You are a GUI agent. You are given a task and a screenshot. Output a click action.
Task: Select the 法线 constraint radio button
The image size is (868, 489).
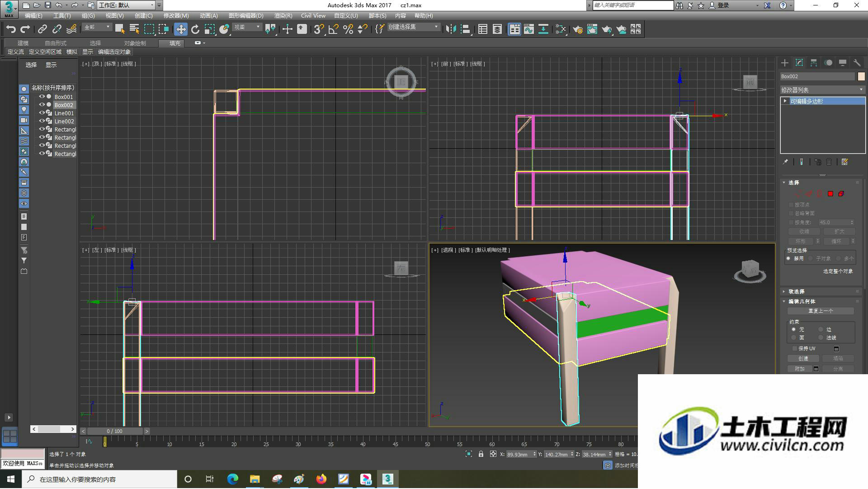tap(821, 338)
